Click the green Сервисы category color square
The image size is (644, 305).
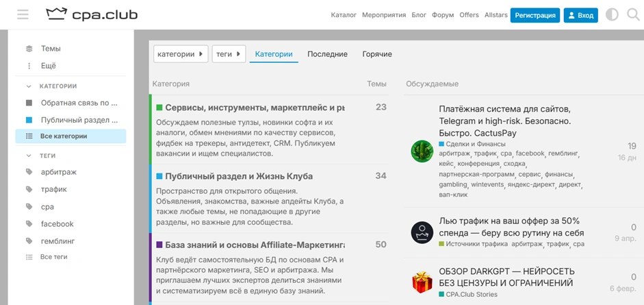pos(159,108)
